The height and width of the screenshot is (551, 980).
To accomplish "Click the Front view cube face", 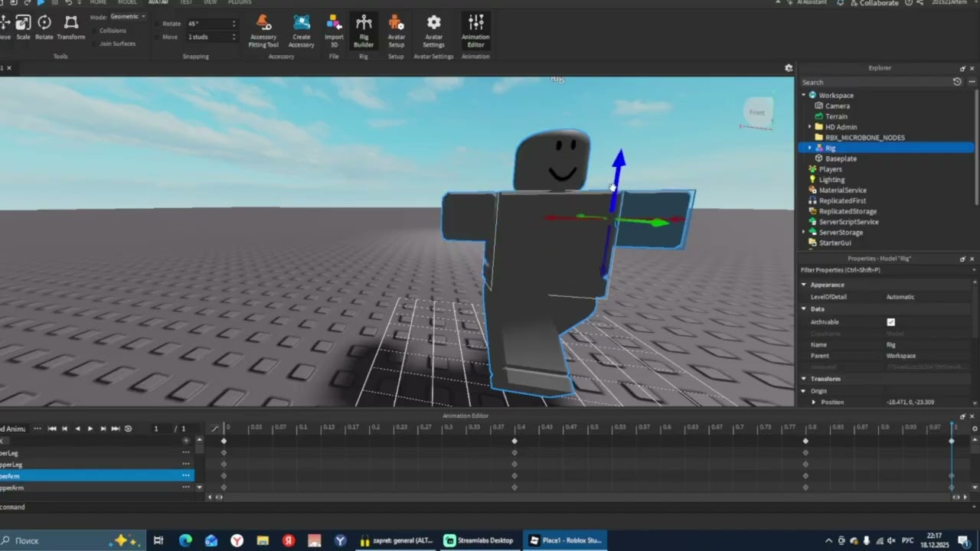I will click(x=756, y=112).
